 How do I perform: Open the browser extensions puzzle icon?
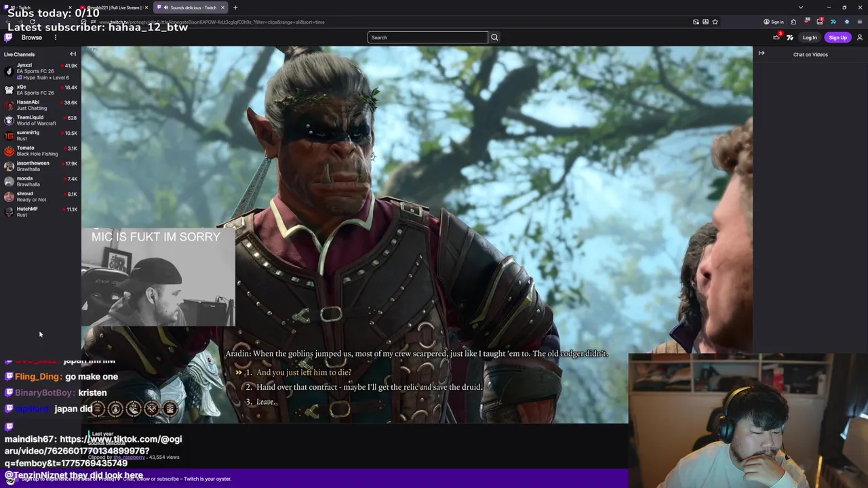point(794,22)
